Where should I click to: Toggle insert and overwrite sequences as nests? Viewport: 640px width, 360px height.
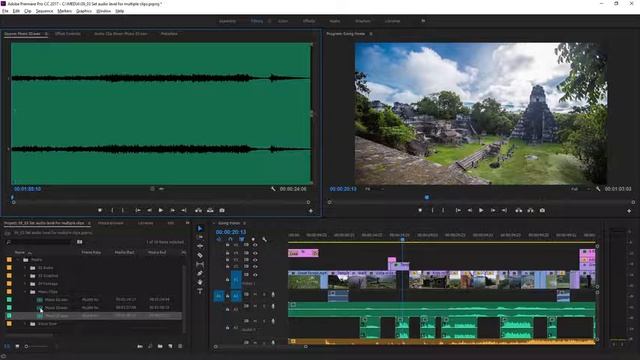tap(219, 240)
